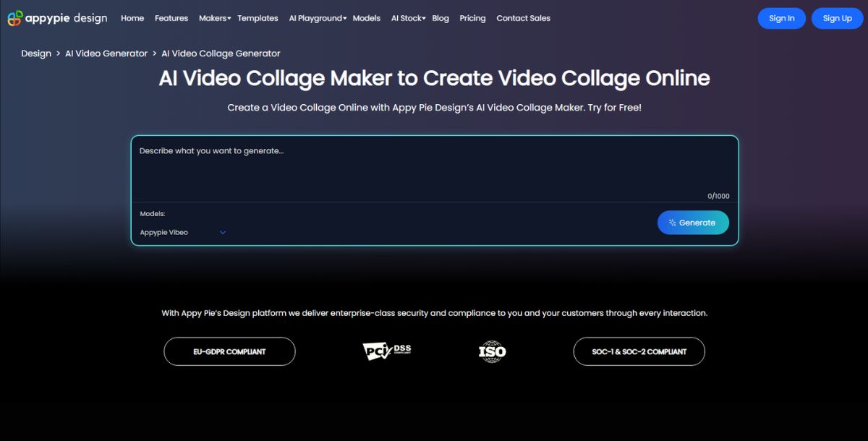
Task: Go to the Features page
Action: click(x=171, y=18)
